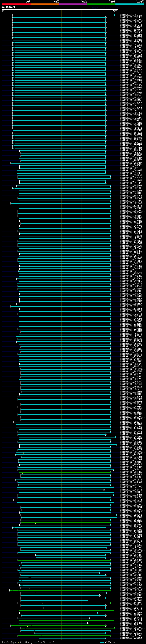Click the =100char. scale legend

point(109,642)
